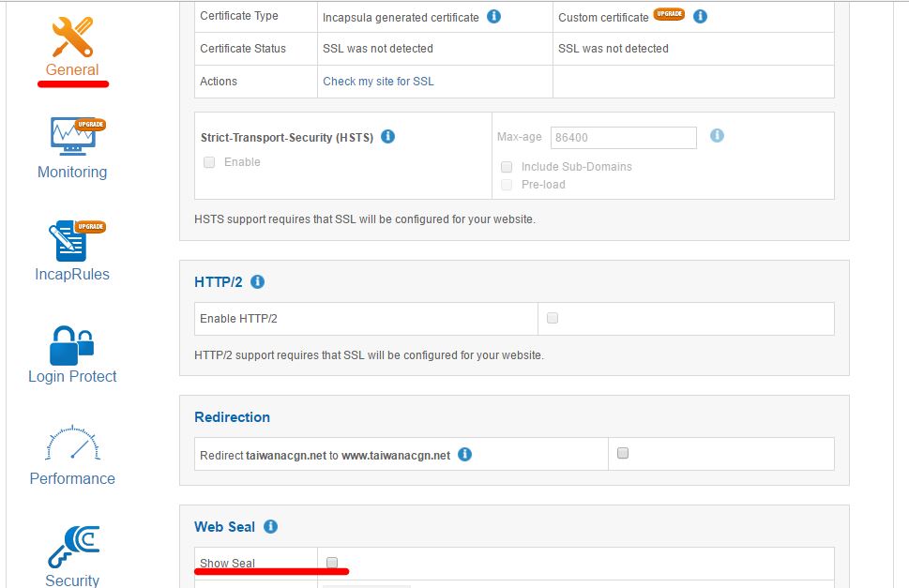Click the Max-age input field
The width and height of the screenshot is (909, 588).
[623, 138]
